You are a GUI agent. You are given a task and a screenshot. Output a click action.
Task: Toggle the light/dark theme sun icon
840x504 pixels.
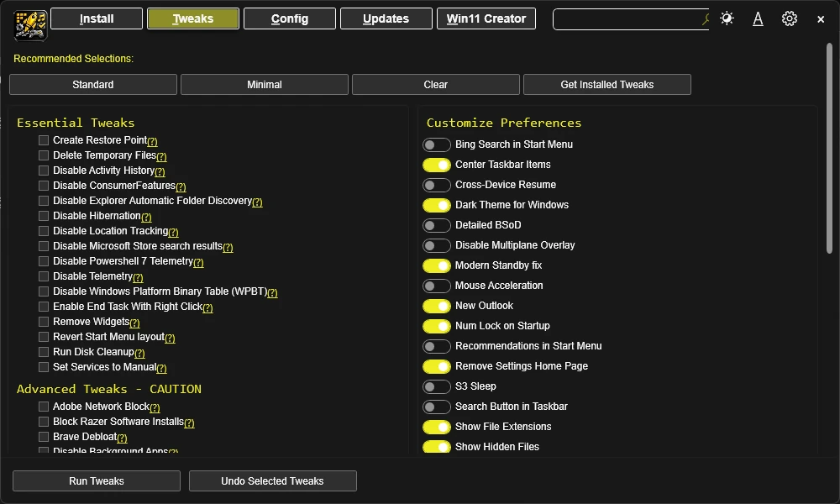point(727,18)
